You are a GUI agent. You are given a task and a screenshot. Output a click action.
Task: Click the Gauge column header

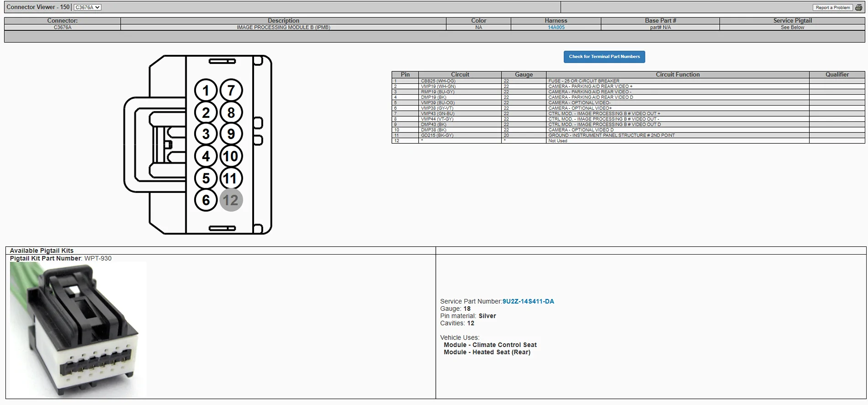coord(524,75)
